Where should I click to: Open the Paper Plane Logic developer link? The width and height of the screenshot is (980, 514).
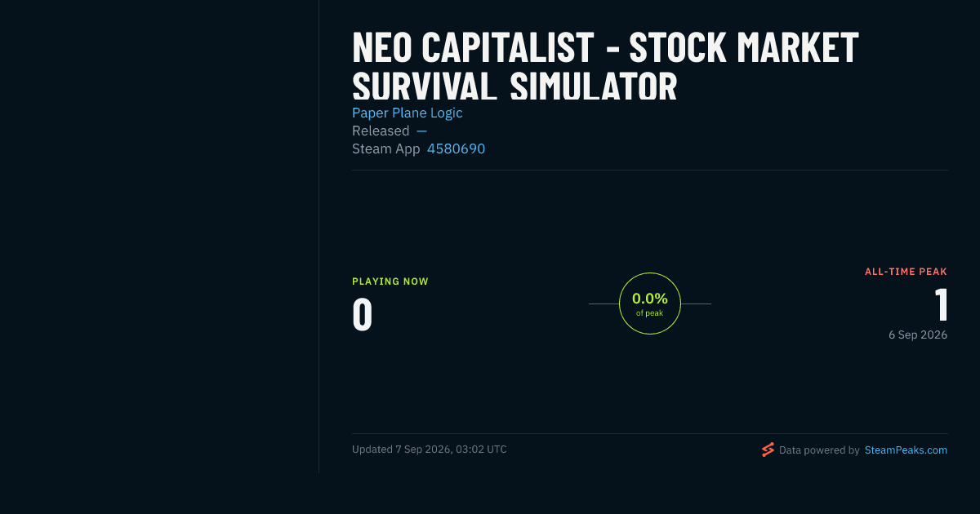[408, 113]
